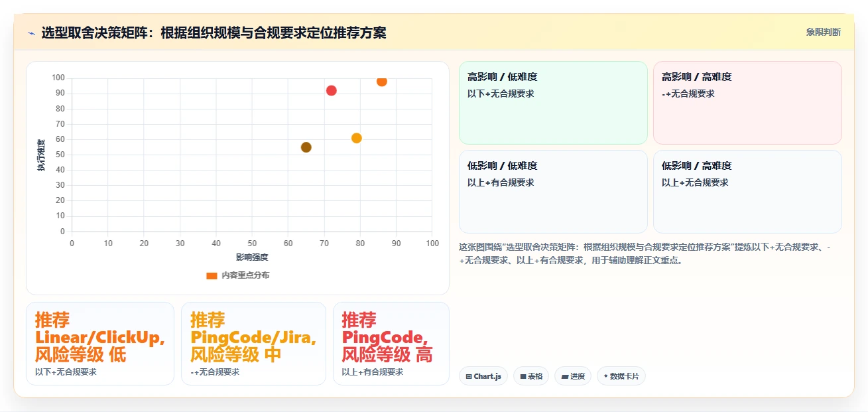Select the 数据卡片 tag chip

[x=621, y=376]
